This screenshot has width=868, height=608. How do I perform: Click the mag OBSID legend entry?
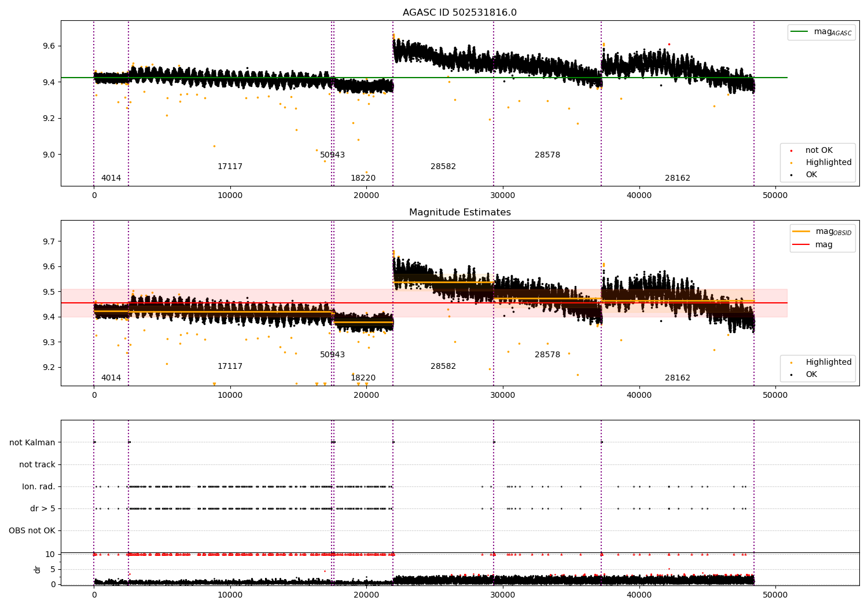pyautogui.click(x=822, y=232)
